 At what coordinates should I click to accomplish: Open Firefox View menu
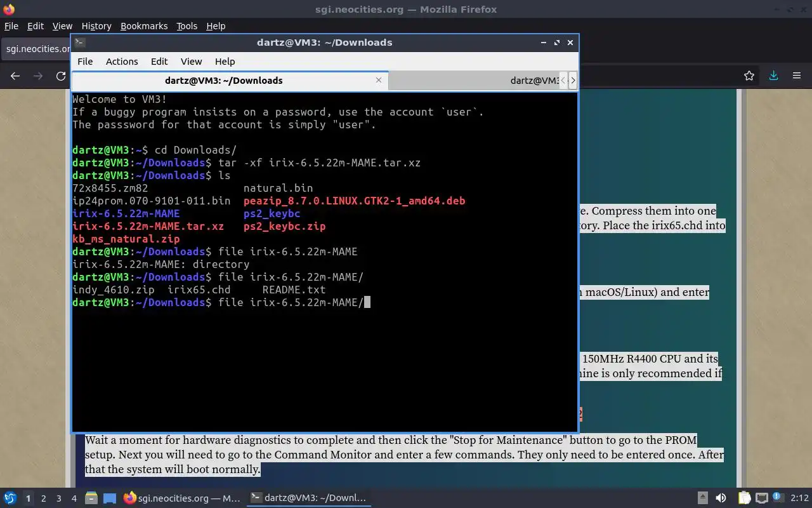tap(62, 26)
